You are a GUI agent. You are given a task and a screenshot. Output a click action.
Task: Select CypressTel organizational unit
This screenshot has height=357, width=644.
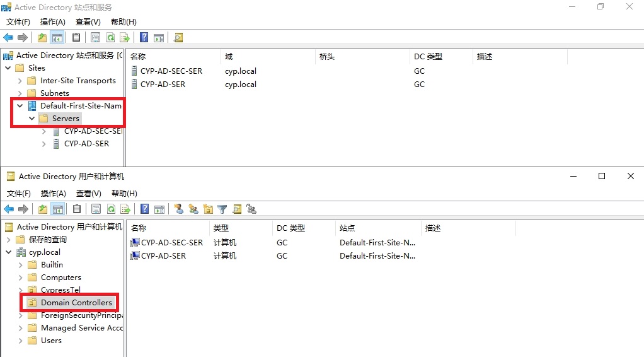(60, 290)
